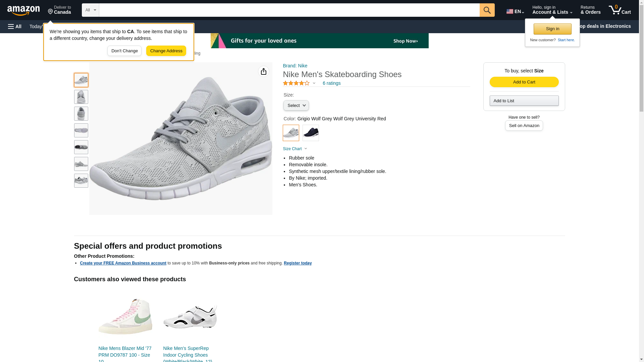Screen dimensions: 644x362
Task: Expand the Size Chart
Action: tap(295, 149)
